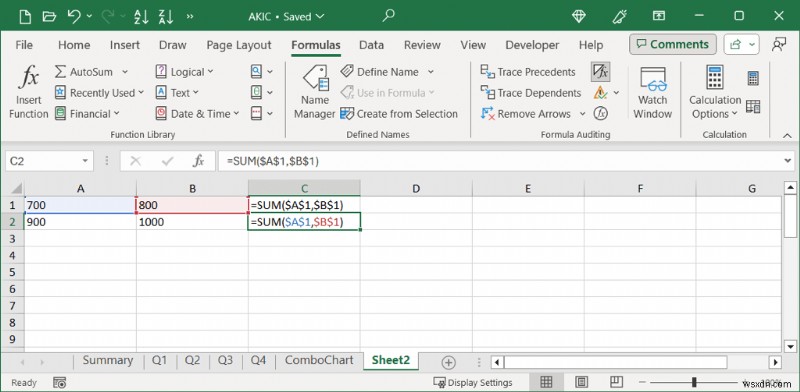Switch to Page Layout view icon

click(581, 382)
